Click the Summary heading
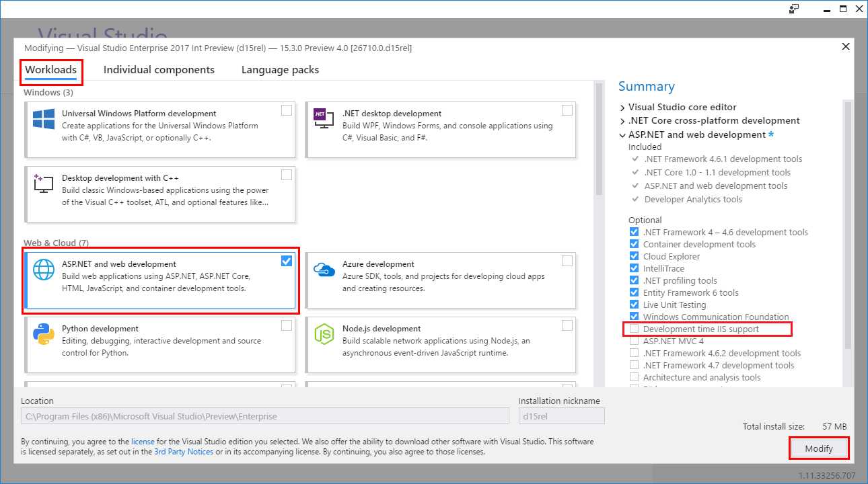 [646, 86]
